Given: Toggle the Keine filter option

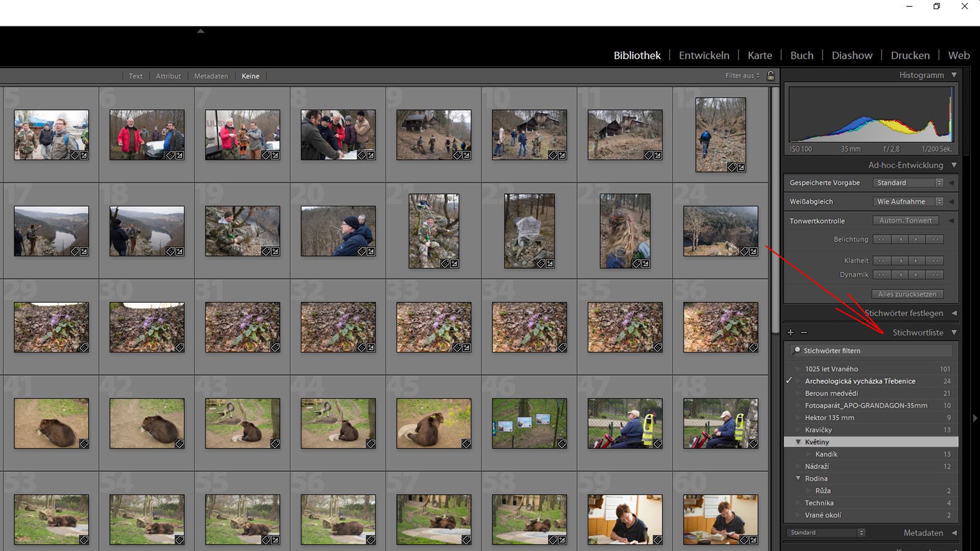Looking at the screenshot, I should click(250, 76).
